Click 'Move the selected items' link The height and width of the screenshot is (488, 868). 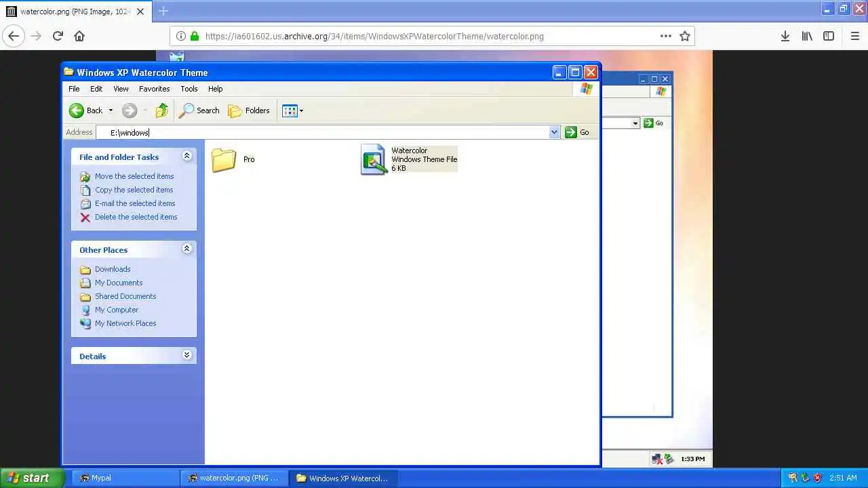pyautogui.click(x=134, y=176)
